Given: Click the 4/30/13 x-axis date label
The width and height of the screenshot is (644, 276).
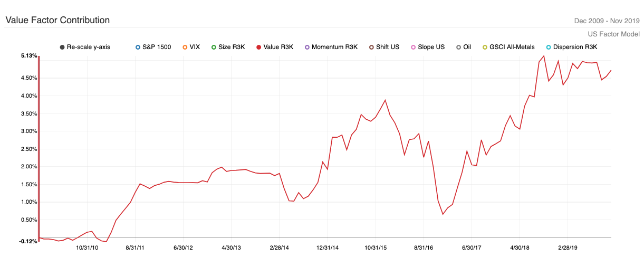Looking at the screenshot, I should click(231, 247).
